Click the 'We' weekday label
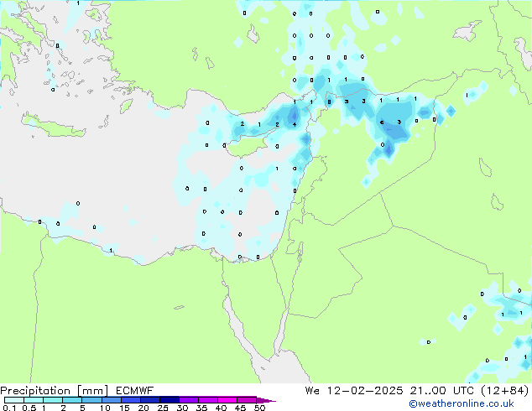 click(x=312, y=391)
